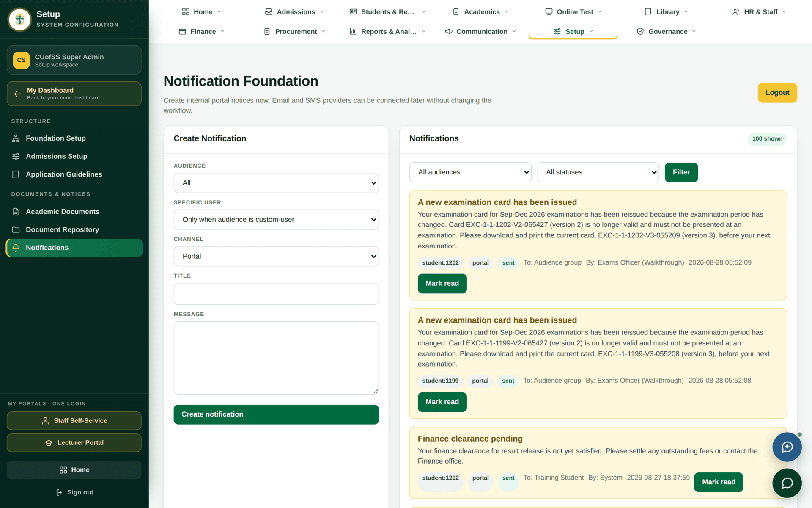The image size is (812, 508).
Task: Click the university crest logo
Action: [19, 19]
